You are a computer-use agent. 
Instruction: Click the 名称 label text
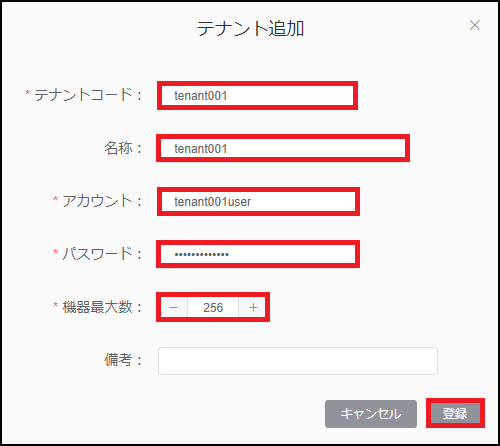[118, 148]
